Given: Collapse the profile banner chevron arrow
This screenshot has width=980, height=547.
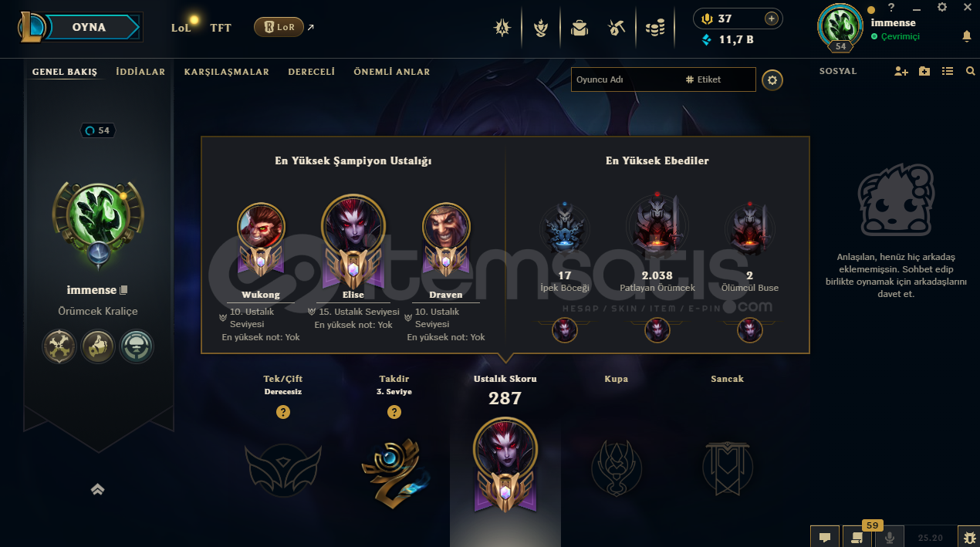Looking at the screenshot, I should tap(97, 489).
